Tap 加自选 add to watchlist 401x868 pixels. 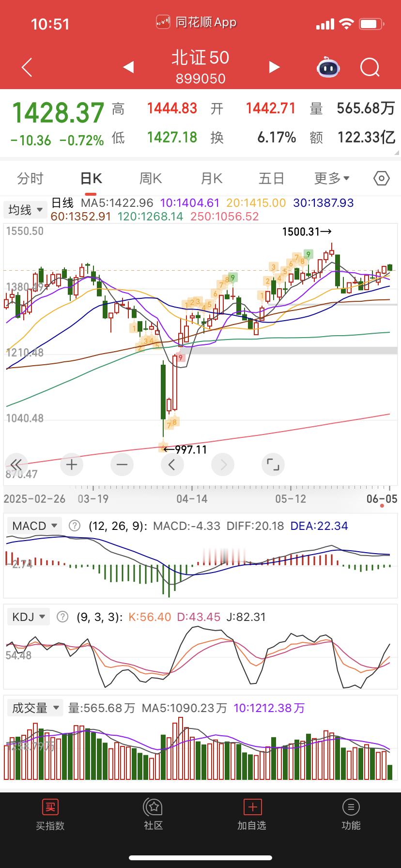252,816
